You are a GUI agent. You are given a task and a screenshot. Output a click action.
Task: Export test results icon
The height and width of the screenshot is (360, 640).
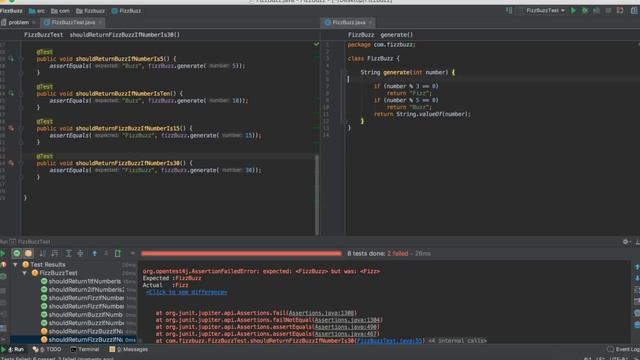click(x=118, y=253)
